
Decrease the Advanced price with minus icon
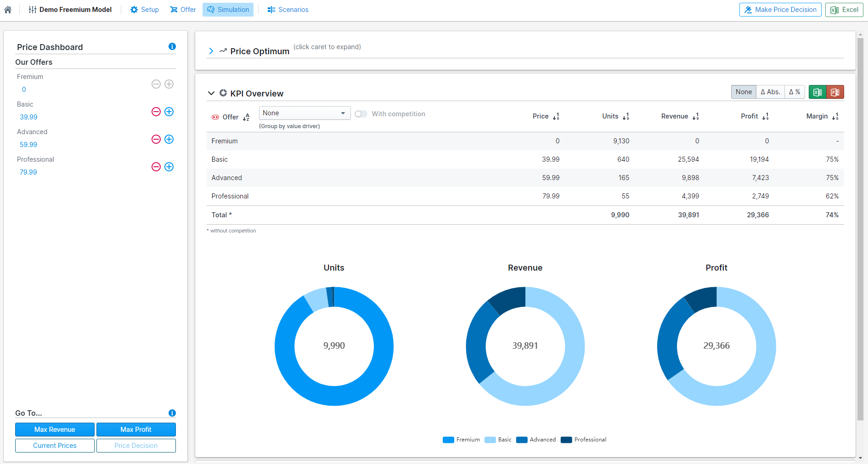point(156,139)
